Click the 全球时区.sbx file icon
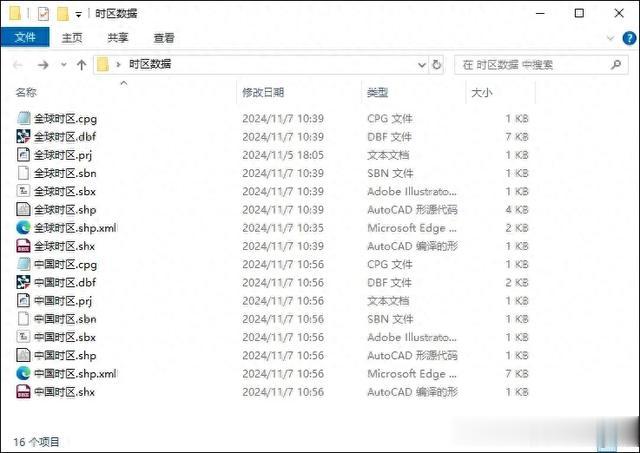This screenshot has width=640, height=453. tap(23, 191)
